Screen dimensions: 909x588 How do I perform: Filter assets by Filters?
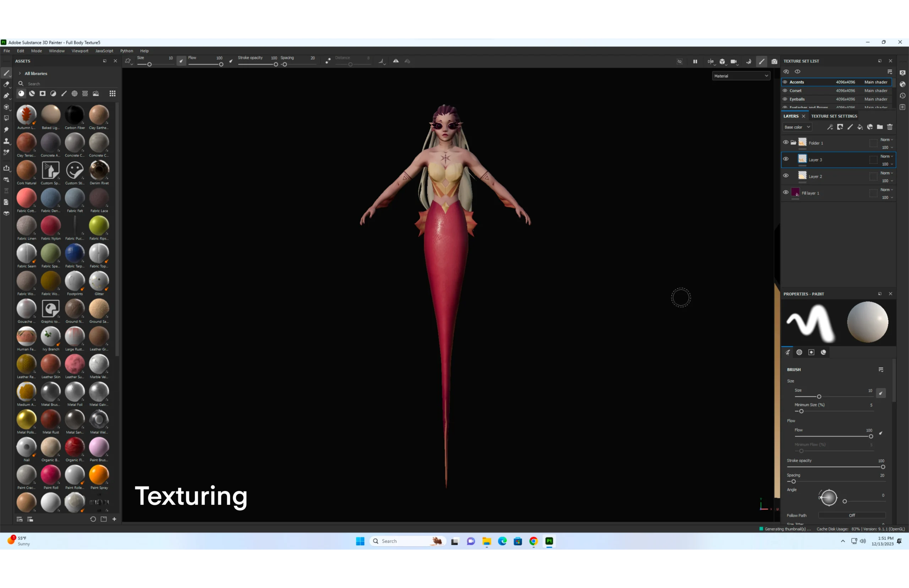[x=54, y=93]
